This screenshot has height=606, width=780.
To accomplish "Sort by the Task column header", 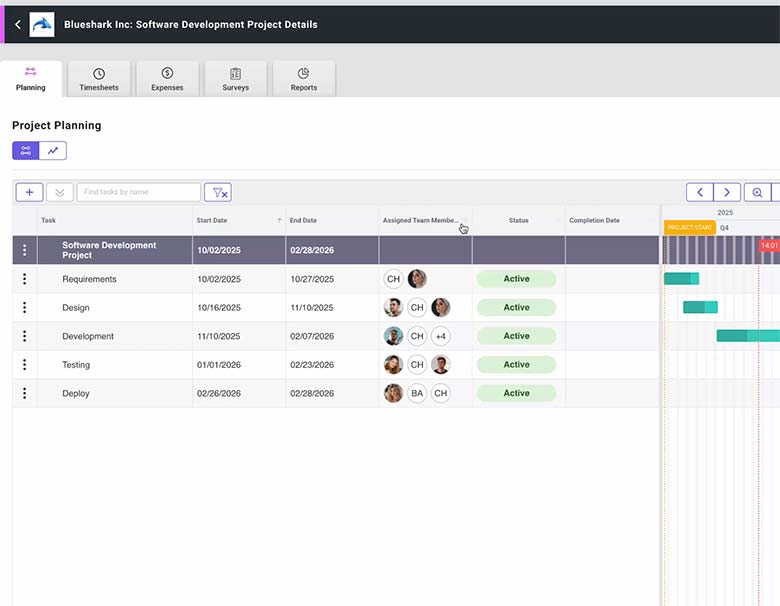I will (x=49, y=220).
